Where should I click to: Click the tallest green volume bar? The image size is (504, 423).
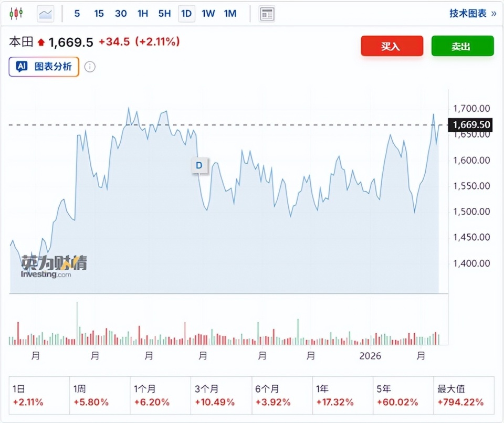click(x=77, y=323)
